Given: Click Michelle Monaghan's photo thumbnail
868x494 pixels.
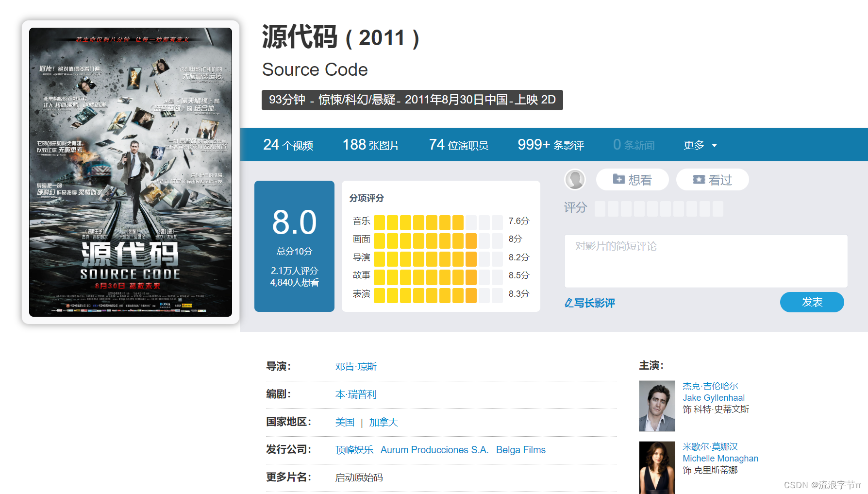Looking at the screenshot, I should coord(657,467).
